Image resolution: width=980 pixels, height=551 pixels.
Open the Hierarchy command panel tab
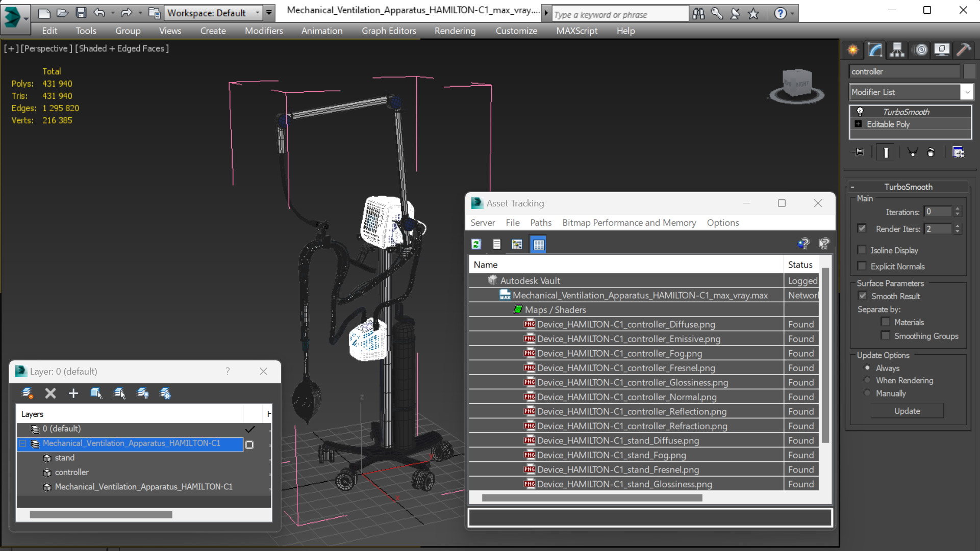click(897, 49)
